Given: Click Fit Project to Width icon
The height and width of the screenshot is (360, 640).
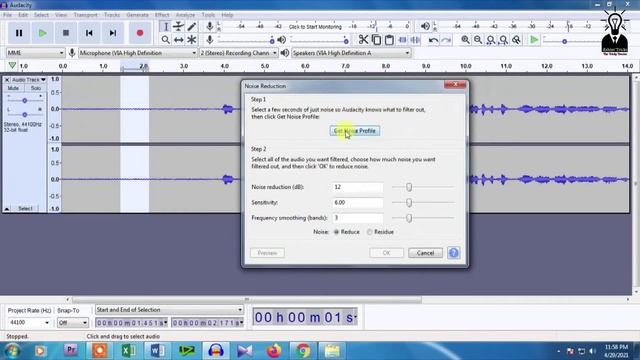Looking at the screenshot, I should tap(504, 40).
